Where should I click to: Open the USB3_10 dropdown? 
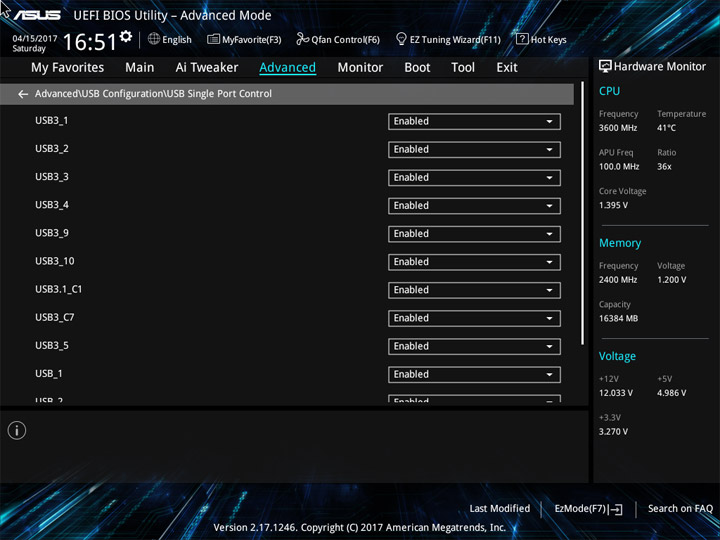tap(474, 262)
